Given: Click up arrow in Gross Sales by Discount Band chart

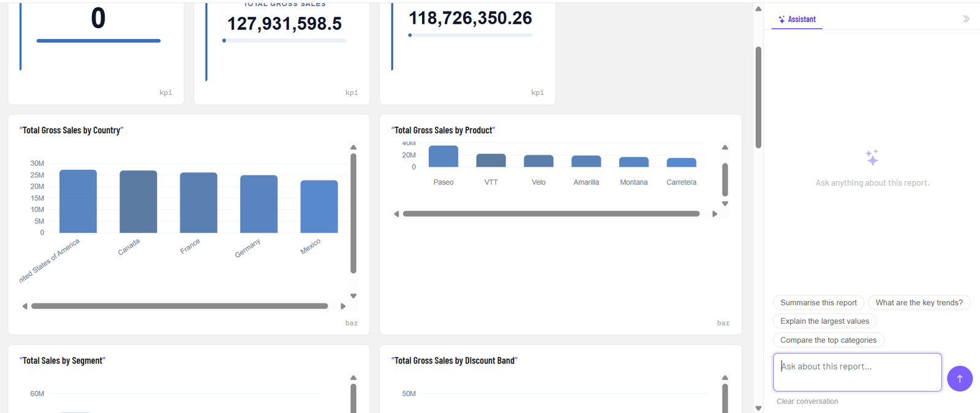Looking at the screenshot, I should click(725, 378).
